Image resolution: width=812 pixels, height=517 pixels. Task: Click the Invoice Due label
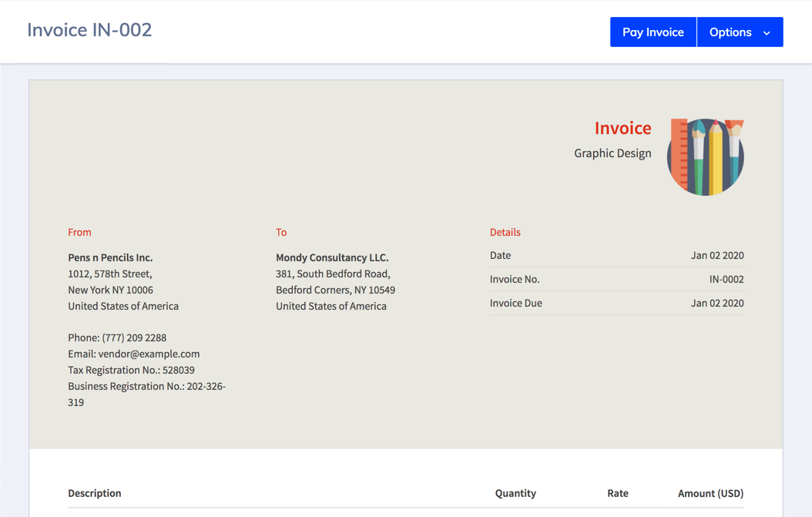pyautogui.click(x=516, y=303)
